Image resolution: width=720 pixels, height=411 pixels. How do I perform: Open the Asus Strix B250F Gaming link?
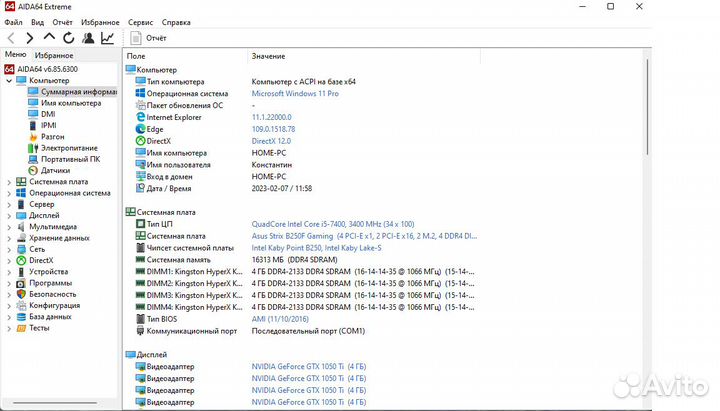(364, 236)
